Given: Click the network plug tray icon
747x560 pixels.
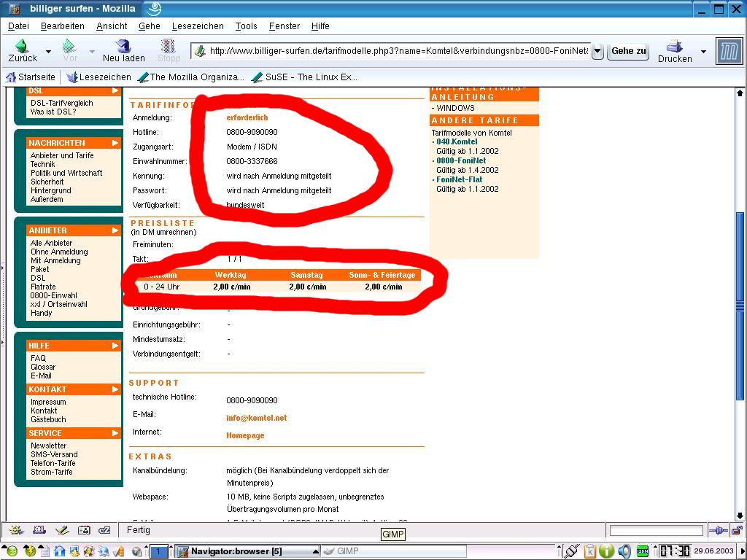Looking at the screenshot, I should 572,551.
